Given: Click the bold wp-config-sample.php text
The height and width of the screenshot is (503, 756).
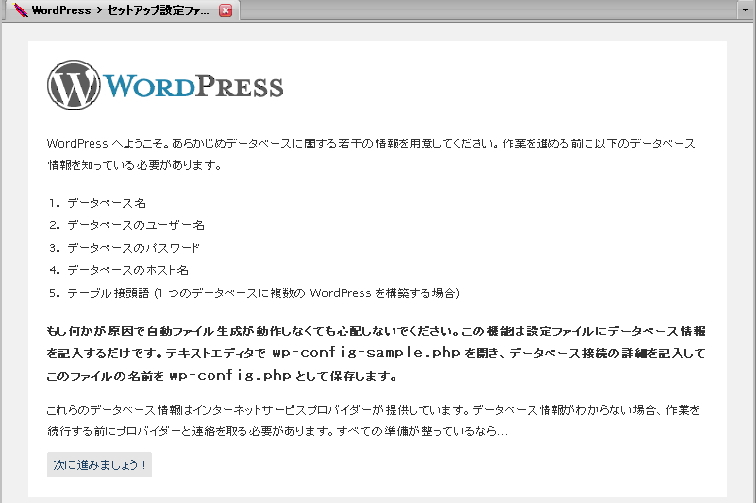Looking at the screenshot, I should click(x=366, y=353).
